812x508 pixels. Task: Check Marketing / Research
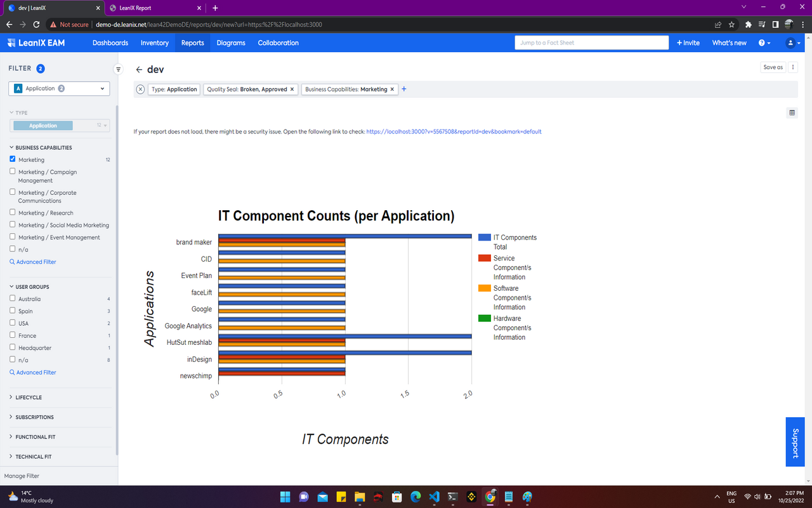click(x=13, y=212)
